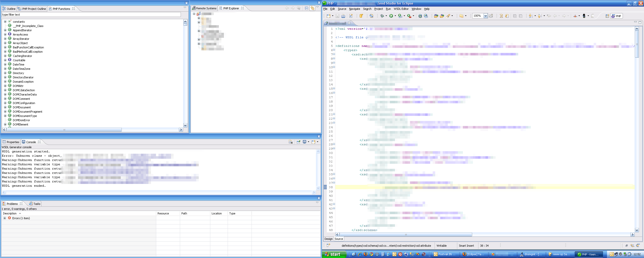644x258 pixels.
Task: Click the Debug bug icon in toolbar
Action: click(382, 16)
